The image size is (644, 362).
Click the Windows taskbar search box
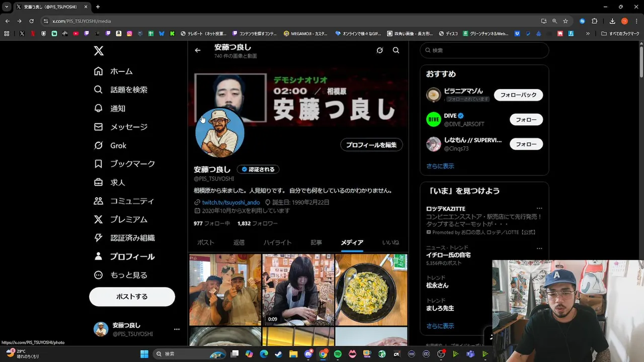pyautogui.click(x=190, y=354)
